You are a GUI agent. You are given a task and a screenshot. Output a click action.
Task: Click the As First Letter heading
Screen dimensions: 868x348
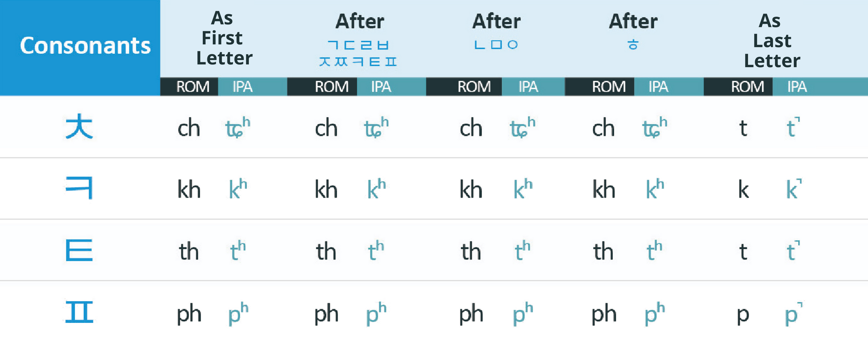click(224, 38)
